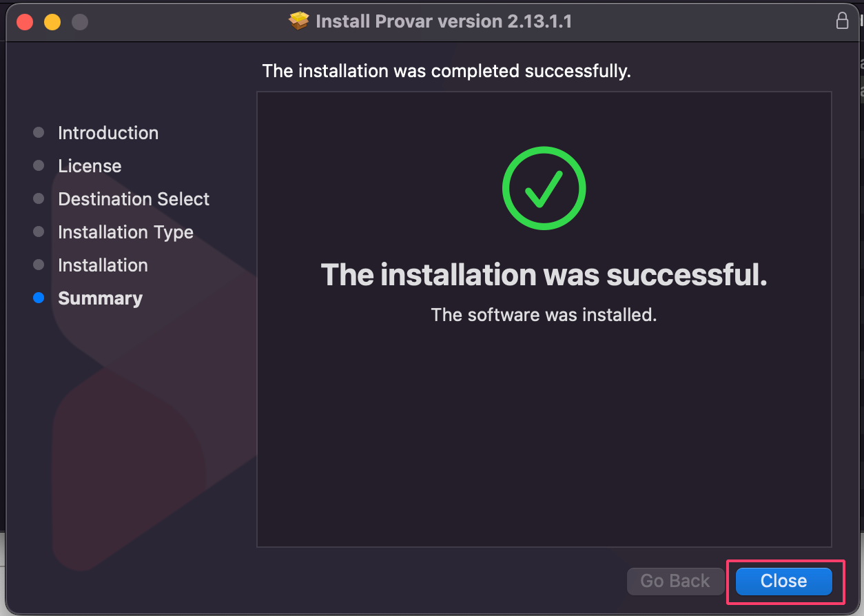The image size is (864, 616).
Task: Click the blue Close button
Action: tap(783, 581)
